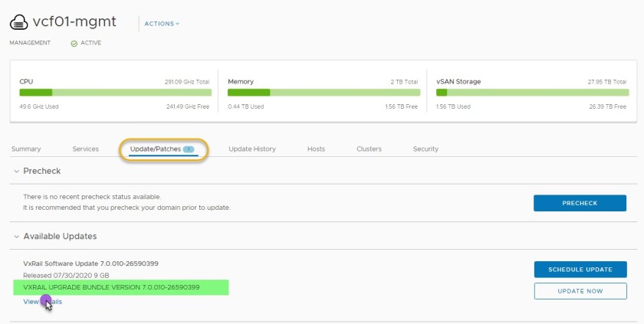This screenshot has height=324, width=644.
Task: Click the green Active status check icon
Action: point(74,43)
